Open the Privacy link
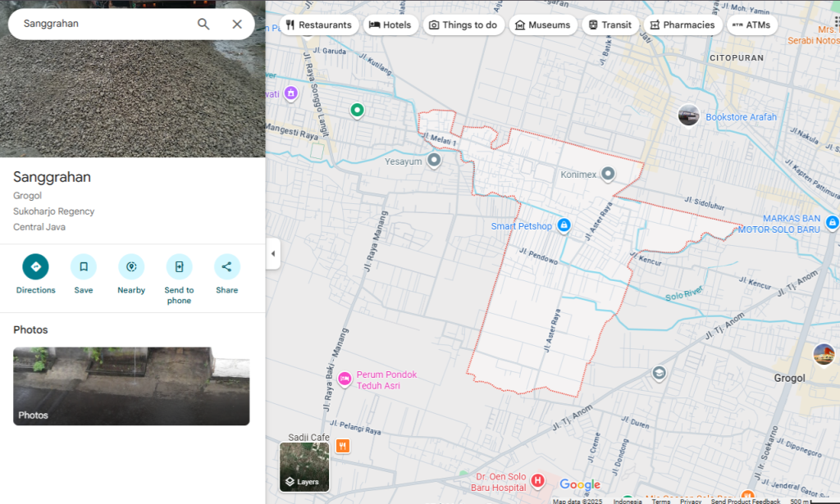The height and width of the screenshot is (504, 840). 691,502
